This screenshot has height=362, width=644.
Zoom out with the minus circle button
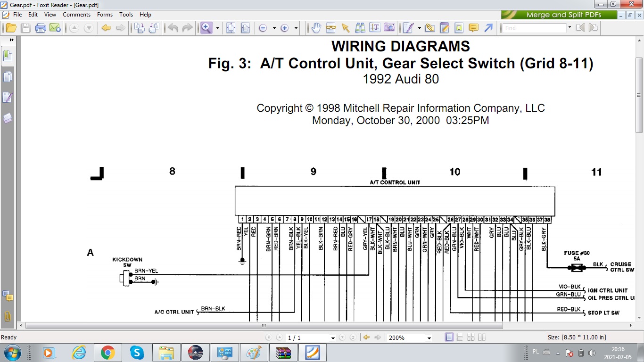pyautogui.click(x=263, y=28)
